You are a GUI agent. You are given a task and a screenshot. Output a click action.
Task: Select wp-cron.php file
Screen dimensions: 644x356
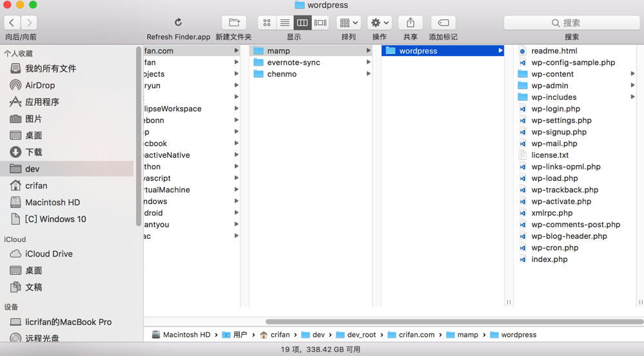pos(554,248)
